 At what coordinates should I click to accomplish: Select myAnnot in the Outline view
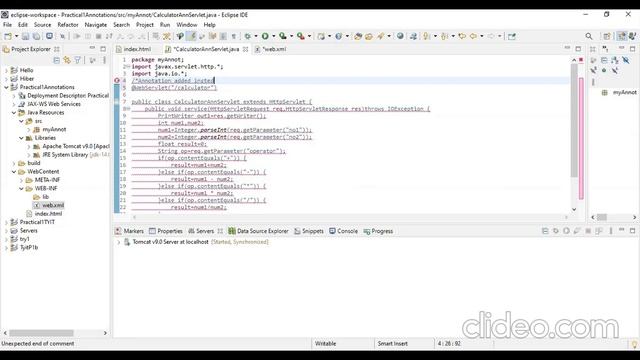tap(624, 93)
